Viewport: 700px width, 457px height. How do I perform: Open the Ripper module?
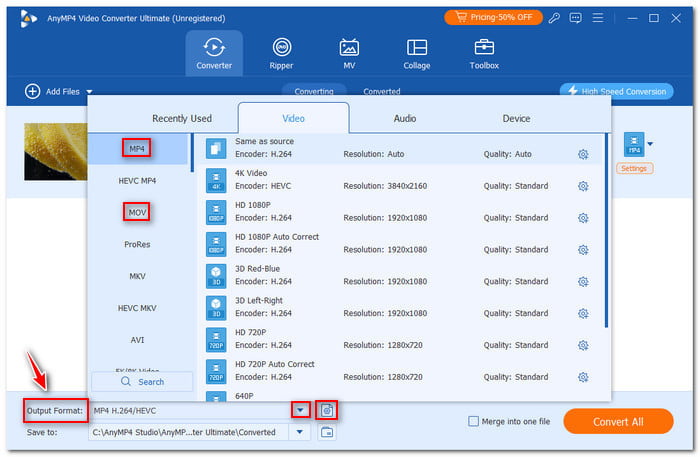[x=281, y=54]
